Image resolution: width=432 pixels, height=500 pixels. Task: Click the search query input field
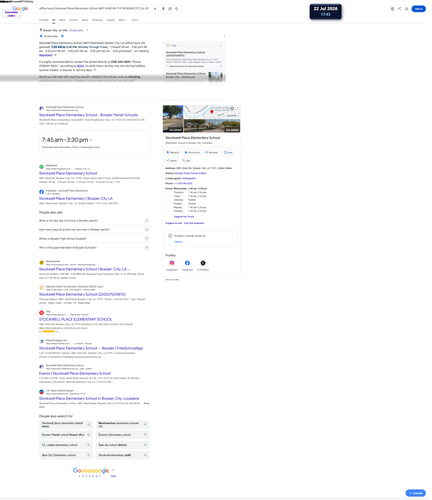coord(95,9)
